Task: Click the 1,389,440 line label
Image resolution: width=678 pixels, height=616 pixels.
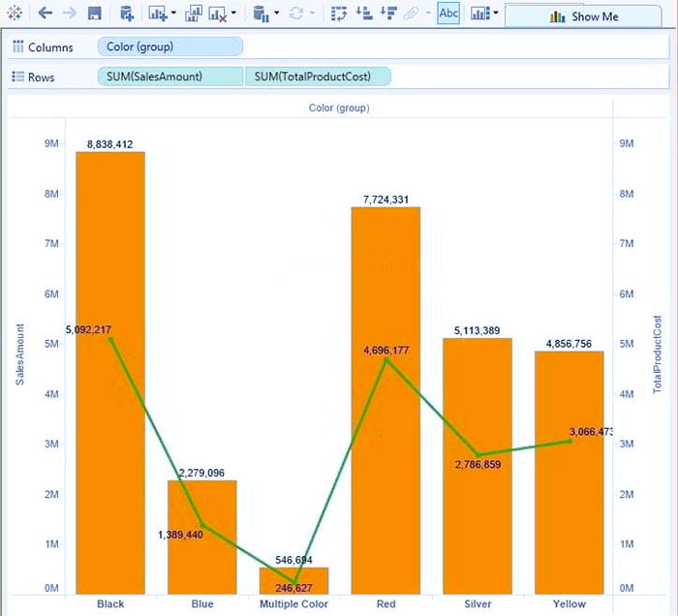Action: point(180,536)
